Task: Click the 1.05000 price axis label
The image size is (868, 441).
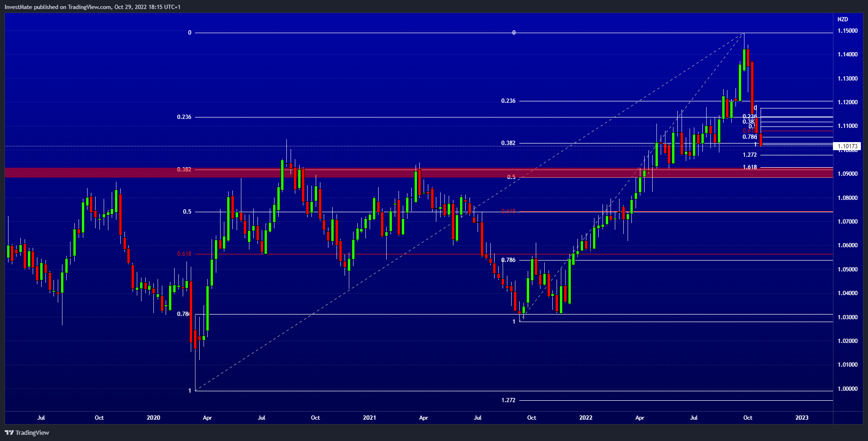Action: (x=848, y=270)
